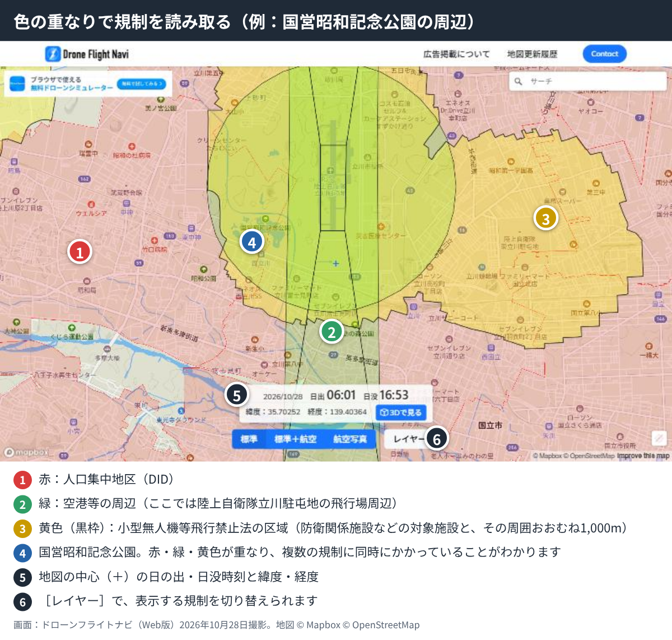The image size is (672, 640).
Task: Open the © Mapbox attribution link
Action: (547, 456)
